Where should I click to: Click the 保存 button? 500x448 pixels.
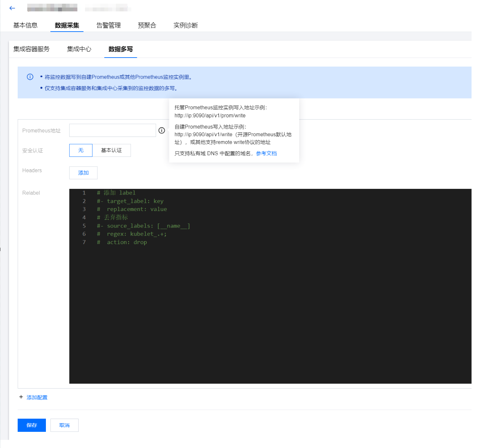32,425
